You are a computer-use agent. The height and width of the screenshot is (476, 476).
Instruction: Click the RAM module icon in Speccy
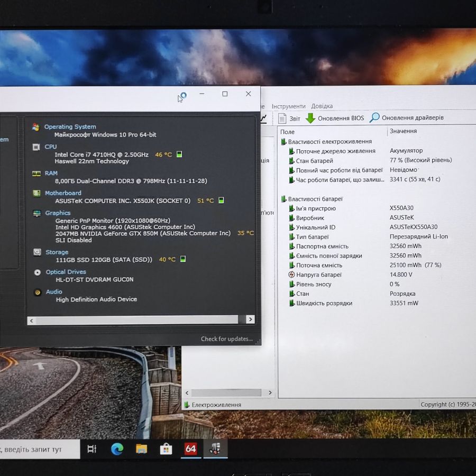tap(36, 173)
